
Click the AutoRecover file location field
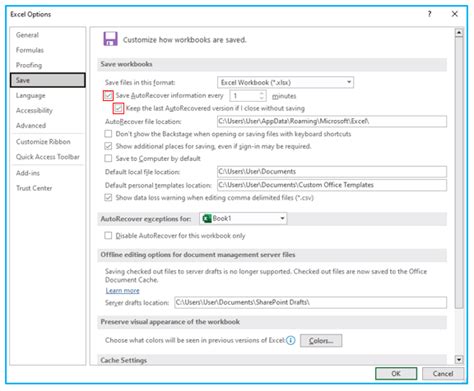[332, 121]
